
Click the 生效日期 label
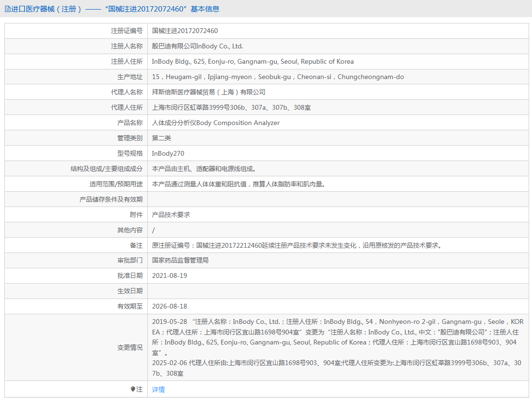point(130,291)
